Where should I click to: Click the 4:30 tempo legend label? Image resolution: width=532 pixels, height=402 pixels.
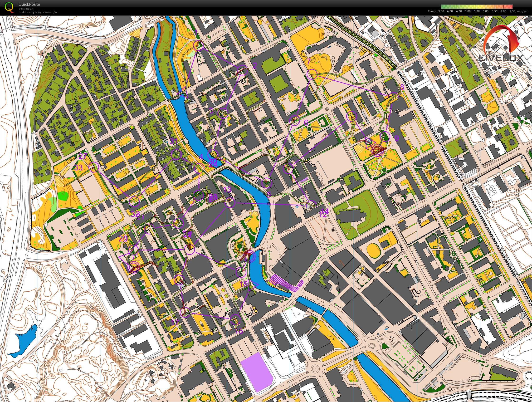[x=459, y=11]
